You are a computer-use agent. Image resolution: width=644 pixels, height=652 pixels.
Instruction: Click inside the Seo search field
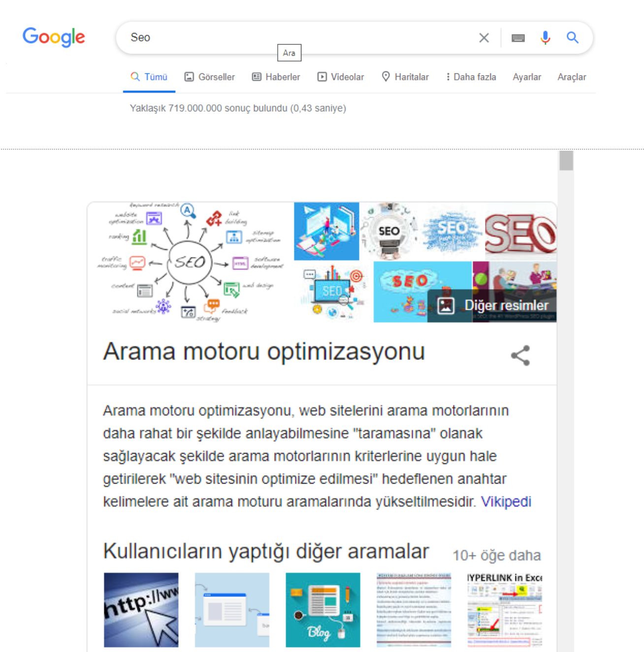295,37
